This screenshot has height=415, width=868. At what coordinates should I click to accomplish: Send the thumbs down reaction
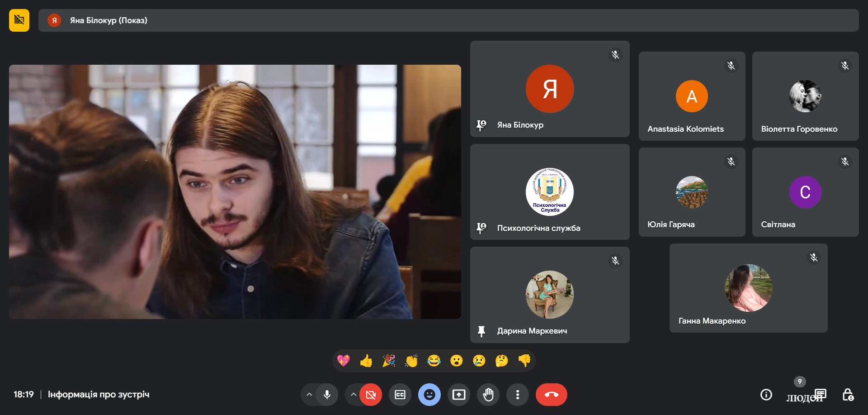524,361
